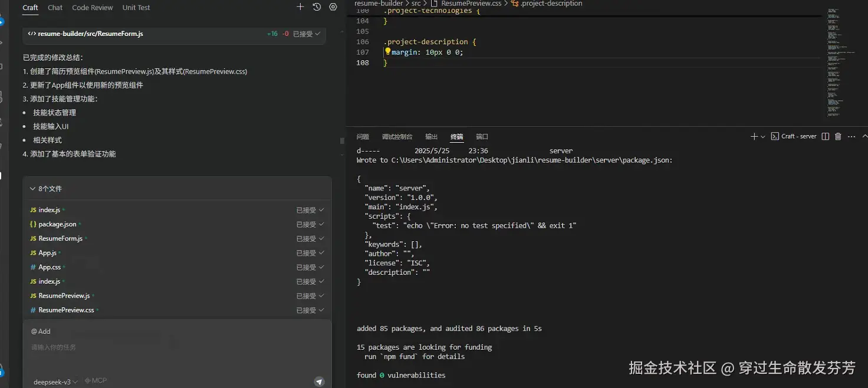The width and height of the screenshot is (868, 388).
Task: Open the 输出 panel tab
Action: point(432,137)
